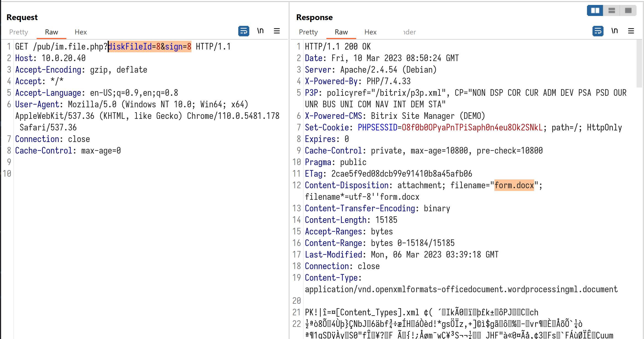The height and width of the screenshot is (339, 644).
Task: Select side-by-side layout view icon
Action: (x=595, y=11)
